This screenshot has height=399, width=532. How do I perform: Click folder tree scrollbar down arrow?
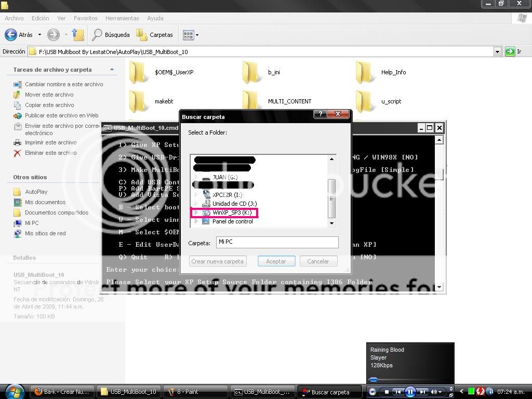tap(331, 223)
